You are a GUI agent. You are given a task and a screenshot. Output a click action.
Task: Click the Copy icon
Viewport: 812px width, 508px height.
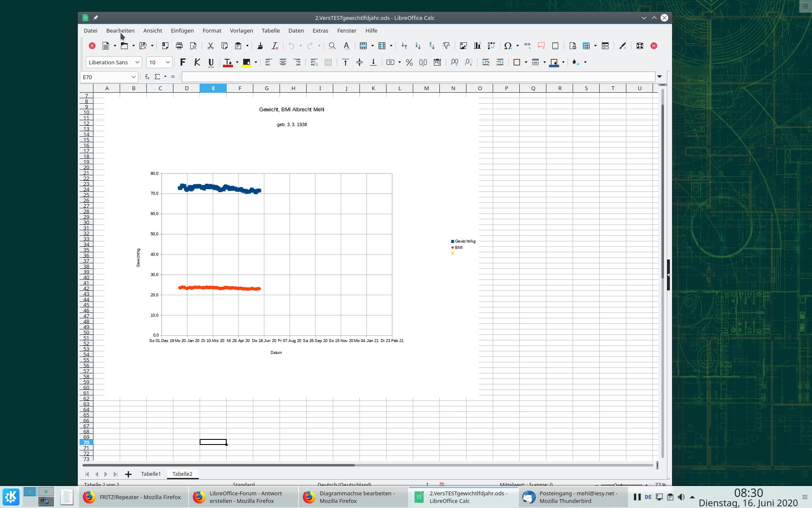point(225,46)
